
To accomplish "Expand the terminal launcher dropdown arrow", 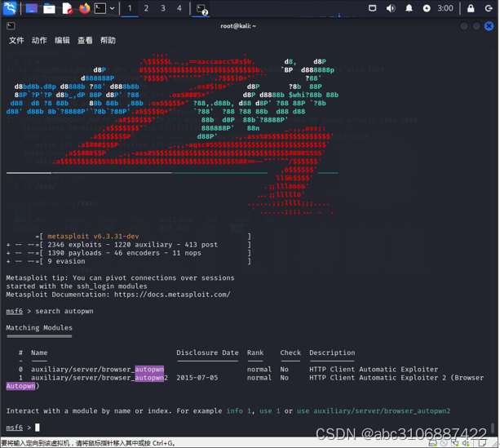I will [x=112, y=8].
